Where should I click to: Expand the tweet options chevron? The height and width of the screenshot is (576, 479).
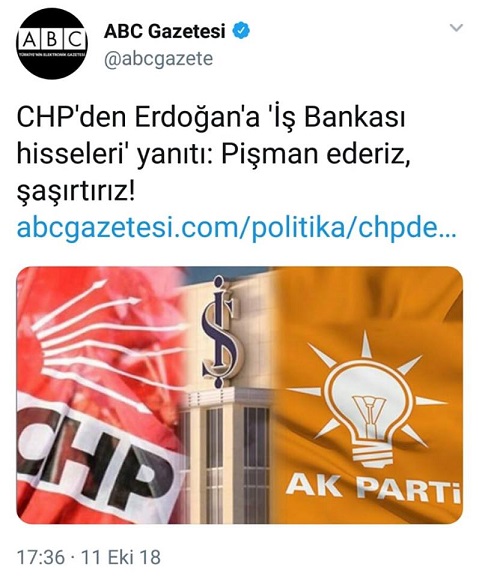tap(456, 28)
